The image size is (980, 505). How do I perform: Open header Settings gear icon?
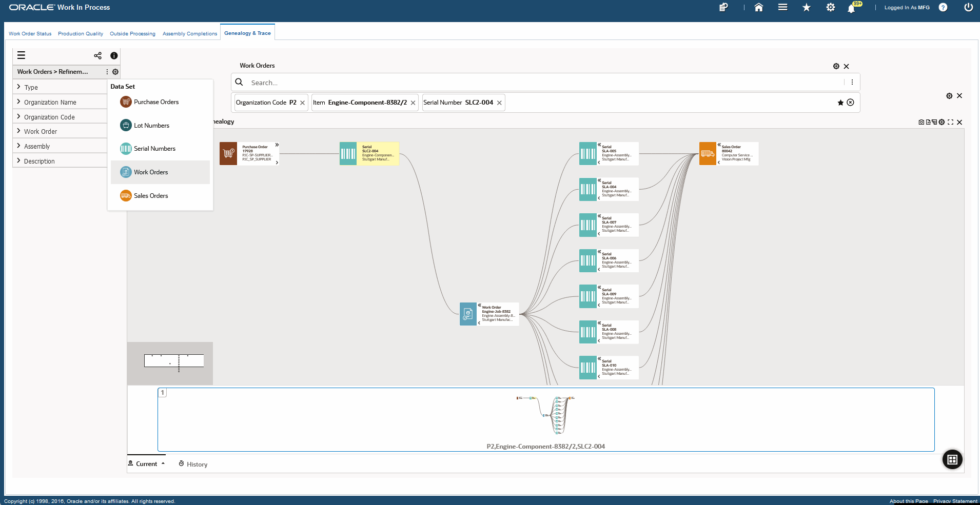830,7
